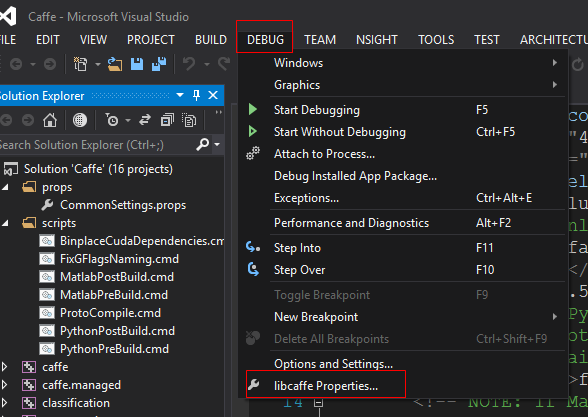This screenshot has height=417, width=588.
Task: Click the Save All toolbar icon
Action: point(159,64)
